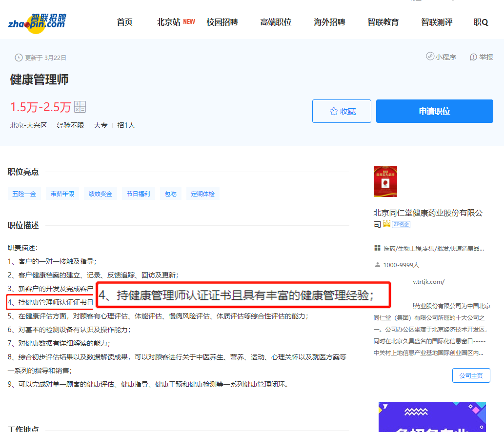Click the industry grid icon

(377, 248)
